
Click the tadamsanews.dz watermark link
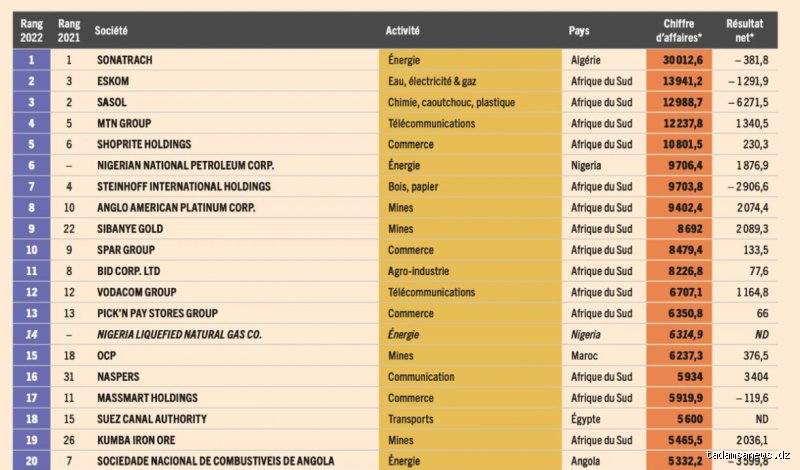click(748, 454)
